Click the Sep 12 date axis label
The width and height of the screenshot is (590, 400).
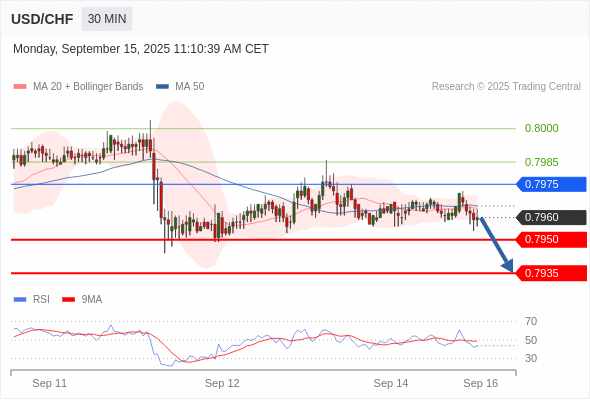point(222,383)
